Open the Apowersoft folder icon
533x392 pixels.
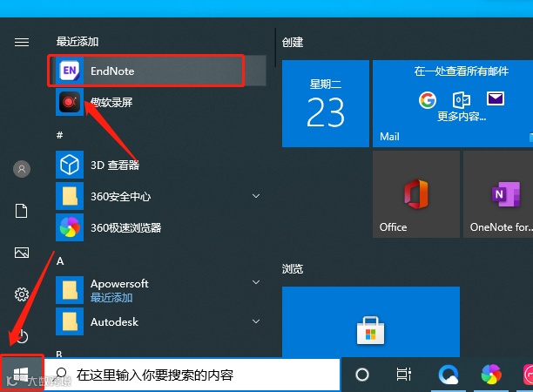click(x=70, y=290)
